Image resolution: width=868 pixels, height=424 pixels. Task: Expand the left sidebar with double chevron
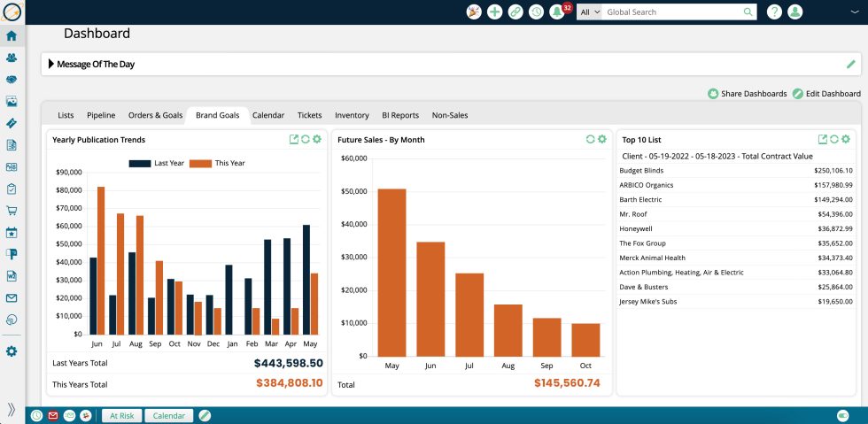(12, 409)
